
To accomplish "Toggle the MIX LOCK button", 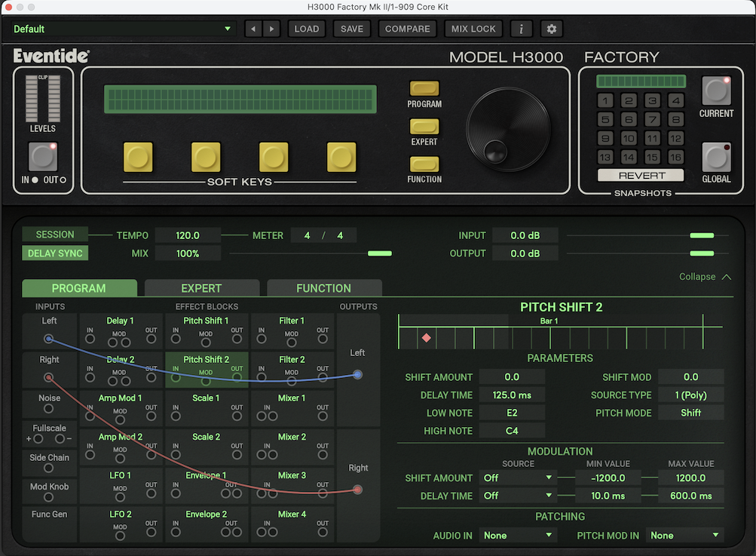I will pos(473,29).
